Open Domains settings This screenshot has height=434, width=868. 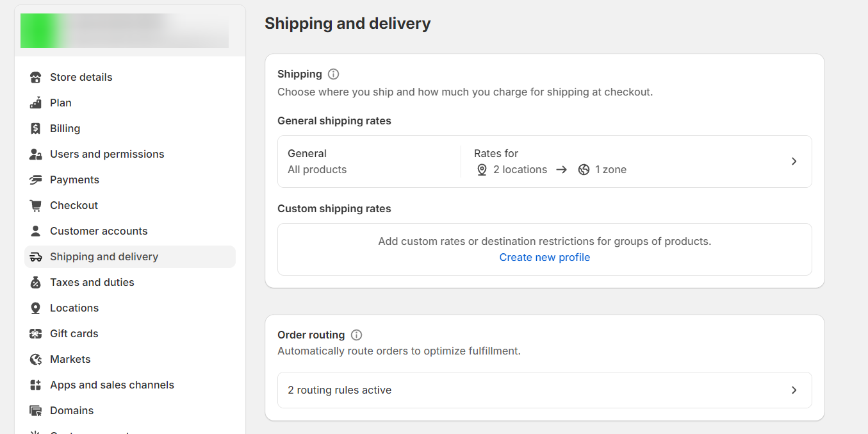(x=72, y=411)
